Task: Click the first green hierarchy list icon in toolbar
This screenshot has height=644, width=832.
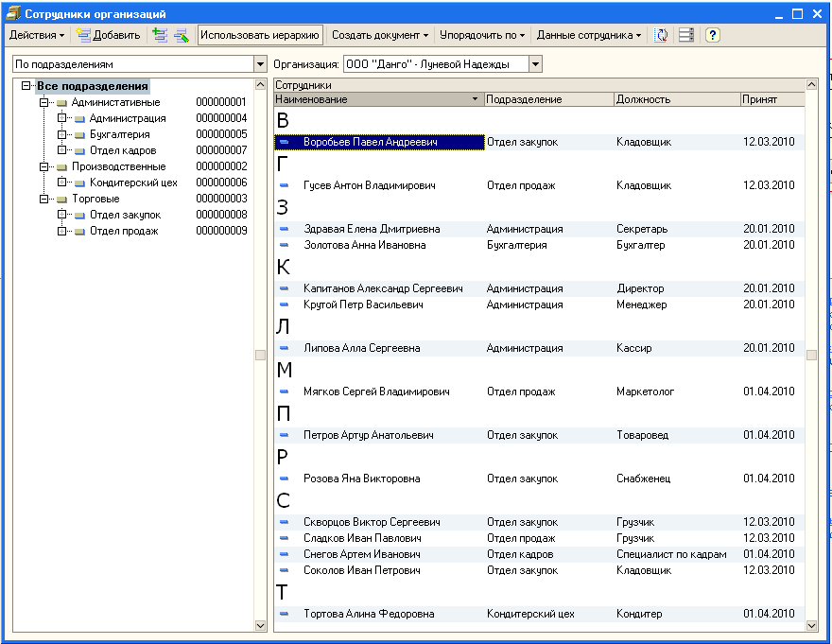Action: 158,35
